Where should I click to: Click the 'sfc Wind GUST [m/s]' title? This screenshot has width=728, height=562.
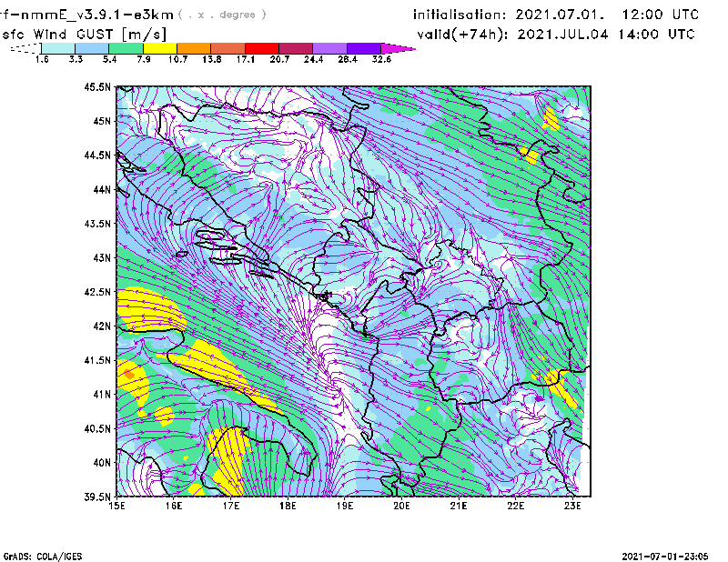coord(84,35)
